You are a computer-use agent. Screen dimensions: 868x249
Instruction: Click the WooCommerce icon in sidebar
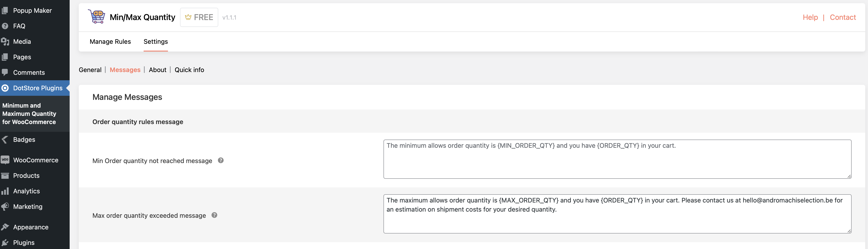pyautogui.click(x=5, y=160)
